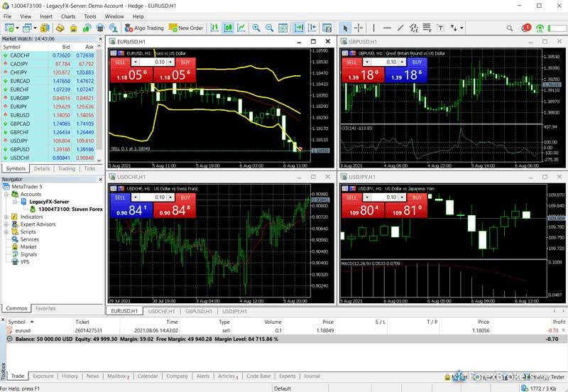
Task: Collapse the Balance summary row toggle
Action: 10,339
